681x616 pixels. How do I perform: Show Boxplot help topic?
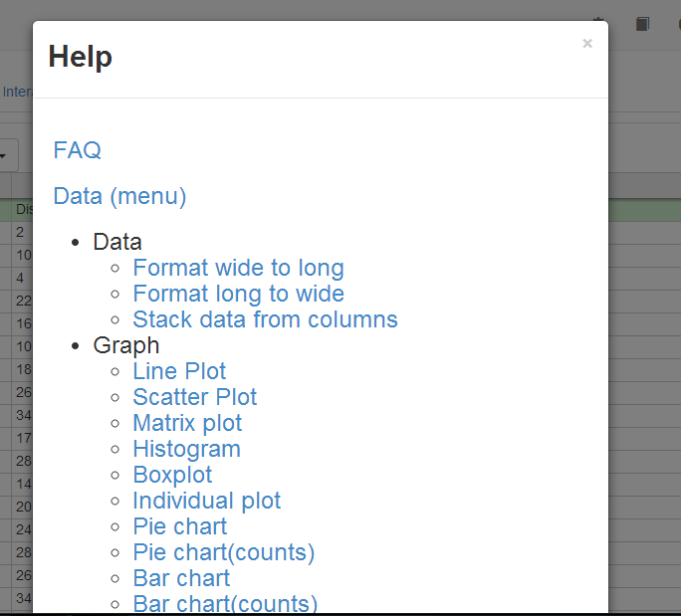pos(172,475)
